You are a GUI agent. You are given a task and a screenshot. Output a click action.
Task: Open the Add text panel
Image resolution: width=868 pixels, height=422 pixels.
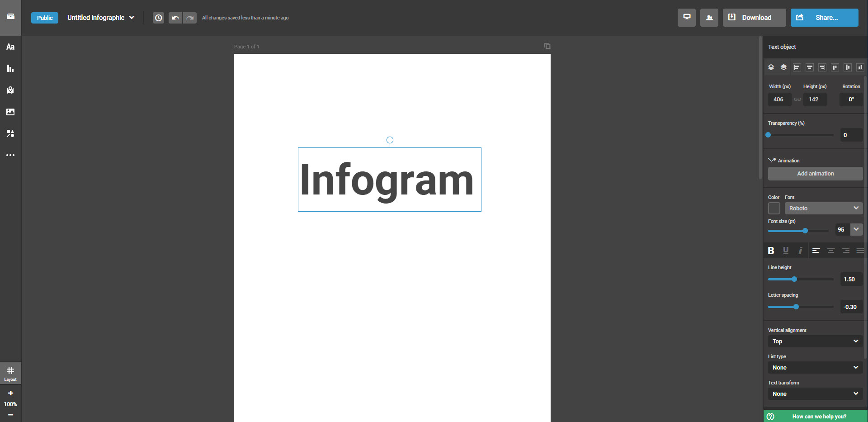[10, 47]
